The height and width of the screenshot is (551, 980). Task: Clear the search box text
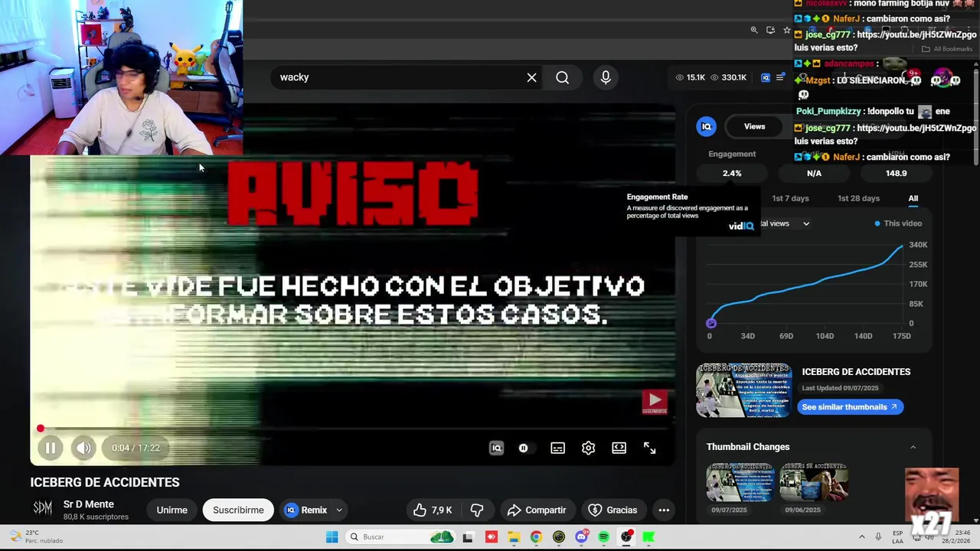(x=531, y=77)
